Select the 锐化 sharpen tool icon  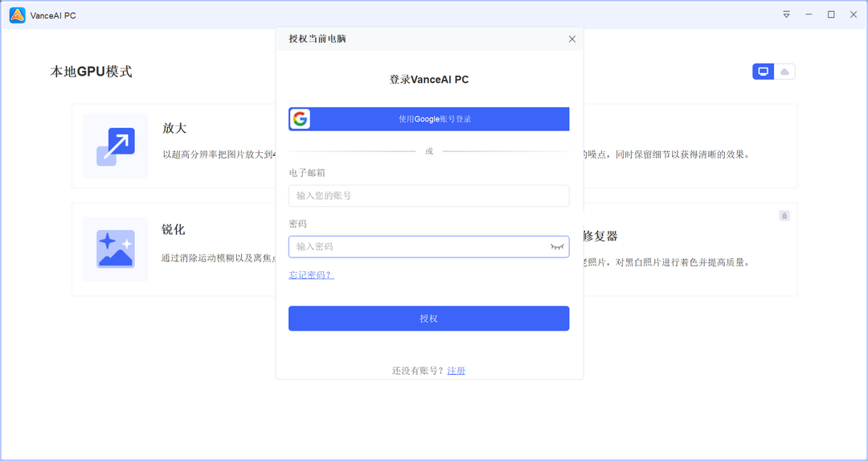click(116, 249)
